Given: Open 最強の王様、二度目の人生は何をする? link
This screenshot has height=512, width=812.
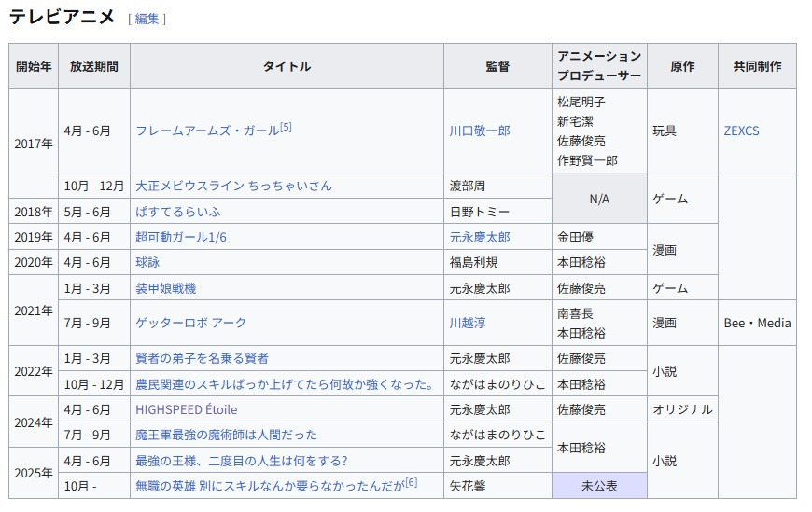Looking at the screenshot, I should click(x=241, y=461).
